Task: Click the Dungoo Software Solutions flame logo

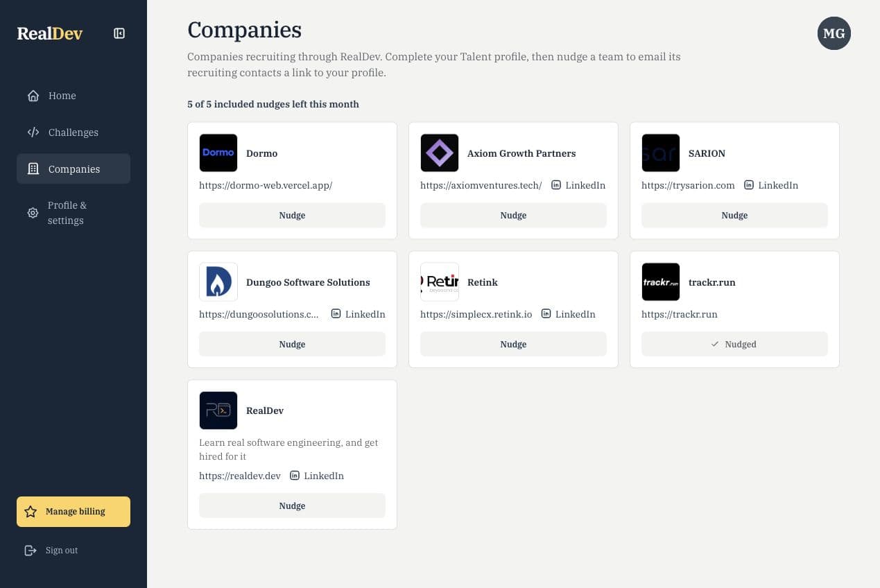Action: [x=218, y=282]
